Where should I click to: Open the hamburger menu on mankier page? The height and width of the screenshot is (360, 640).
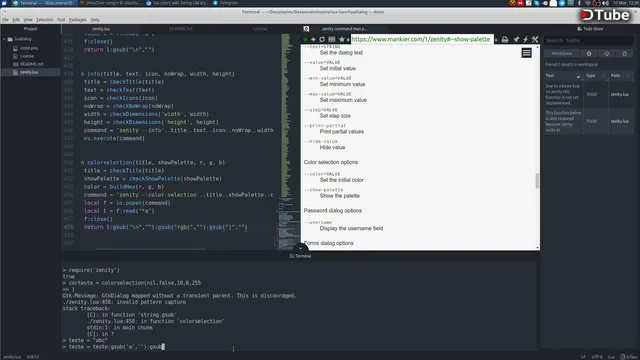click(527, 53)
